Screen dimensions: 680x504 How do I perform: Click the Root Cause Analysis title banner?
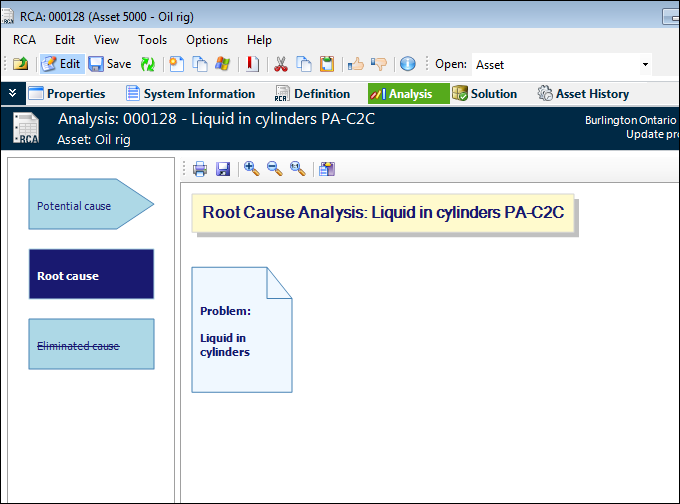(x=383, y=213)
